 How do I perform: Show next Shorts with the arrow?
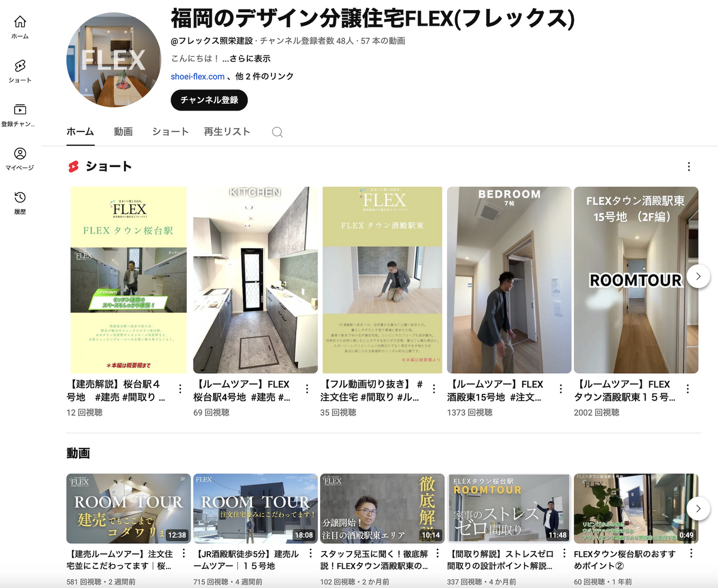(698, 277)
